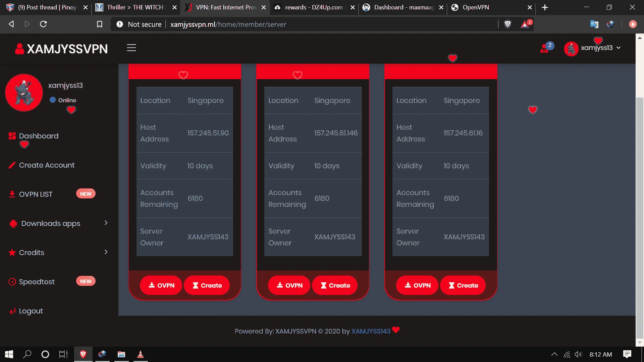Click the Credits star icon
Screen dimensions: 644x362
[12, 252]
